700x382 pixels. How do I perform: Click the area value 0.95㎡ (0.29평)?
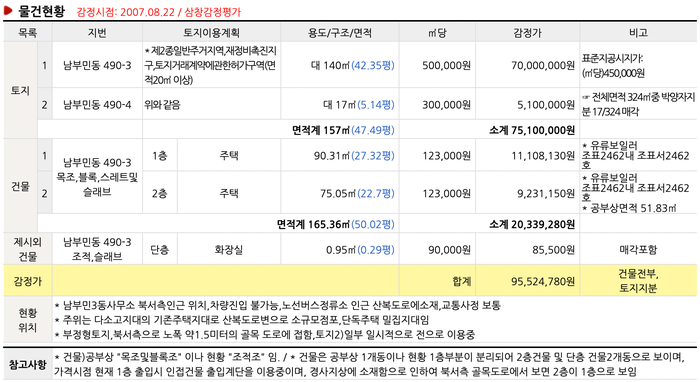pos(360,250)
